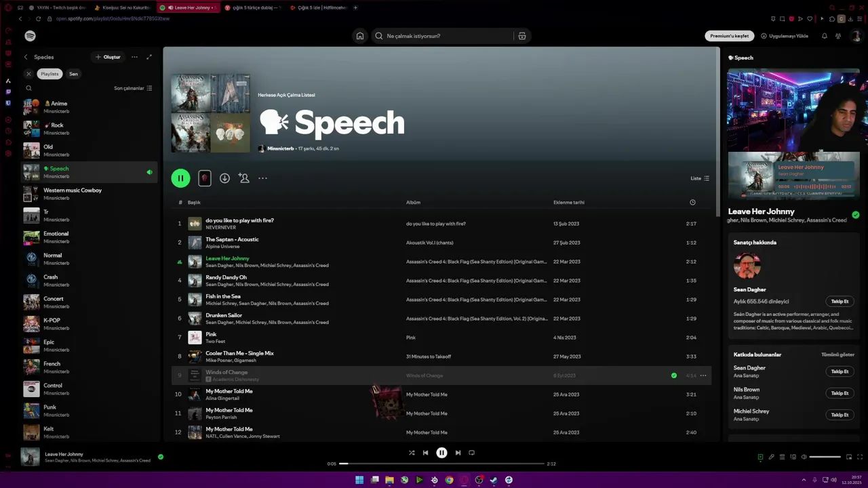This screenshot has height=488, width=868.
Task: Follow Michiel Schrey in credits
Action: click(x=840, y=415)
